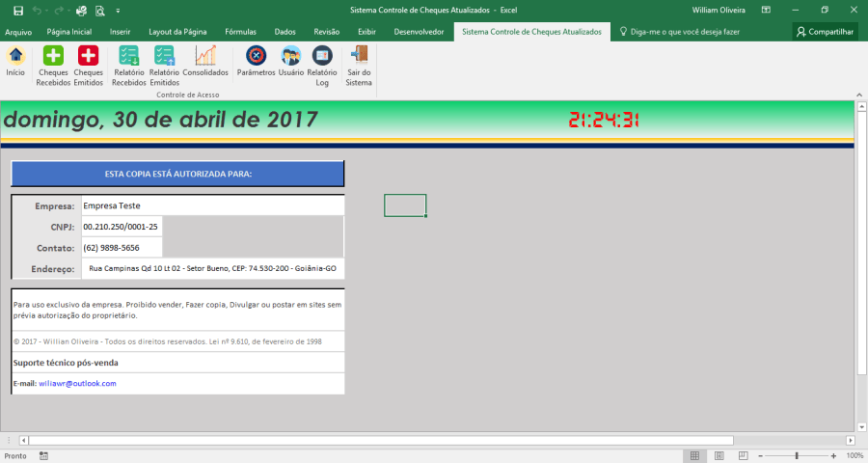The width and height of the screenshot is (868, 463).
Task: Click the Redo arrow in quick access
Action: (x=59, y=11)
